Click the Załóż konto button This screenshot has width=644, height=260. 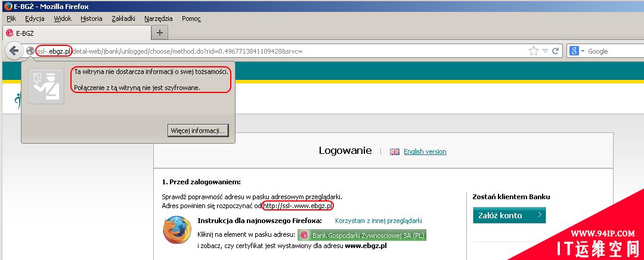coord(509,215)
